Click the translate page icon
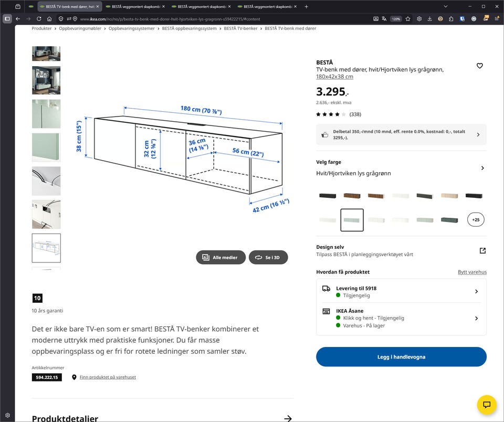The image size is (504, 422). pyautogui.click(x=384, y=19)
